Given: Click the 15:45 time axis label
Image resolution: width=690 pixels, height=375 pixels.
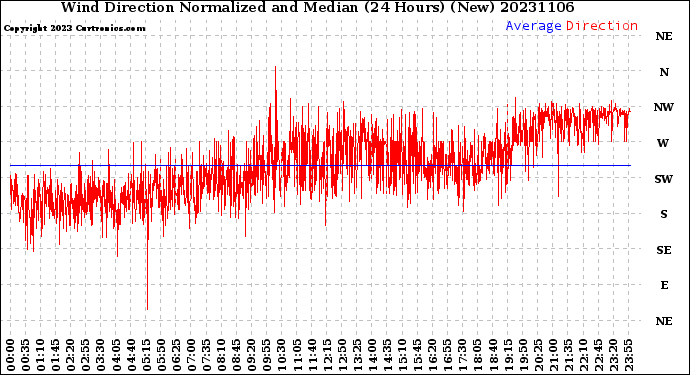Looking at the screenshot, I should pyautogui.click(x=418, y=355).
